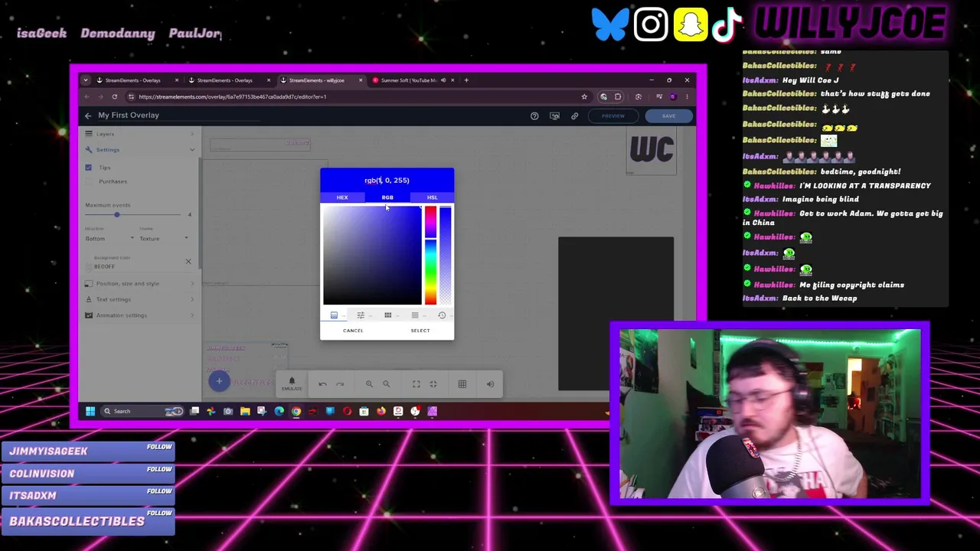This screenshot has height=551, width=980.
Task: Reload the browser page
Action: (114, 96)
